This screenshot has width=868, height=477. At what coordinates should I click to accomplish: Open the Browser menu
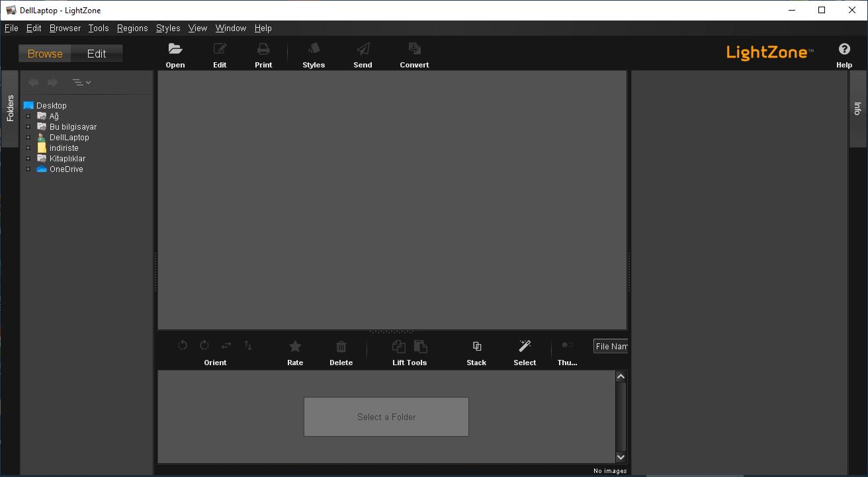point(65,28)
